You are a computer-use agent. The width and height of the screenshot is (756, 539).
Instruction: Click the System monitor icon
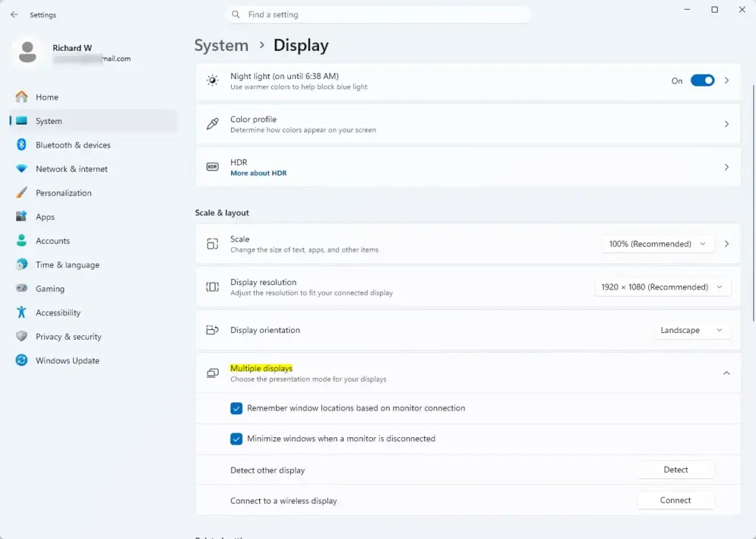(21, 121)
